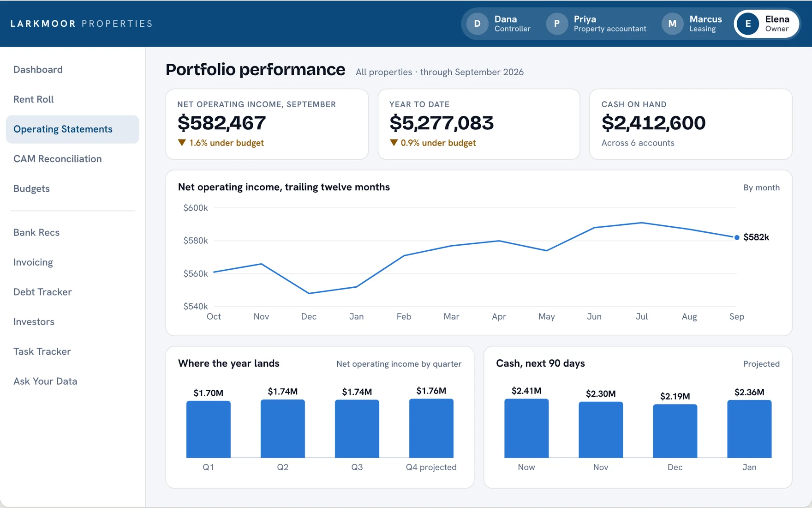Click the Q3 bar in the quarterly chart
Image resolution: width=812 pixels, height=508 pixels.
357,429
